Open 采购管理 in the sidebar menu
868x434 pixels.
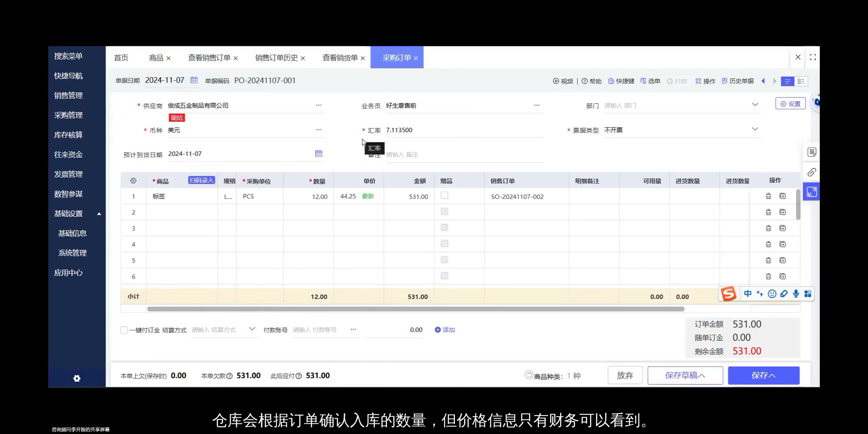(x=68, y=115)
